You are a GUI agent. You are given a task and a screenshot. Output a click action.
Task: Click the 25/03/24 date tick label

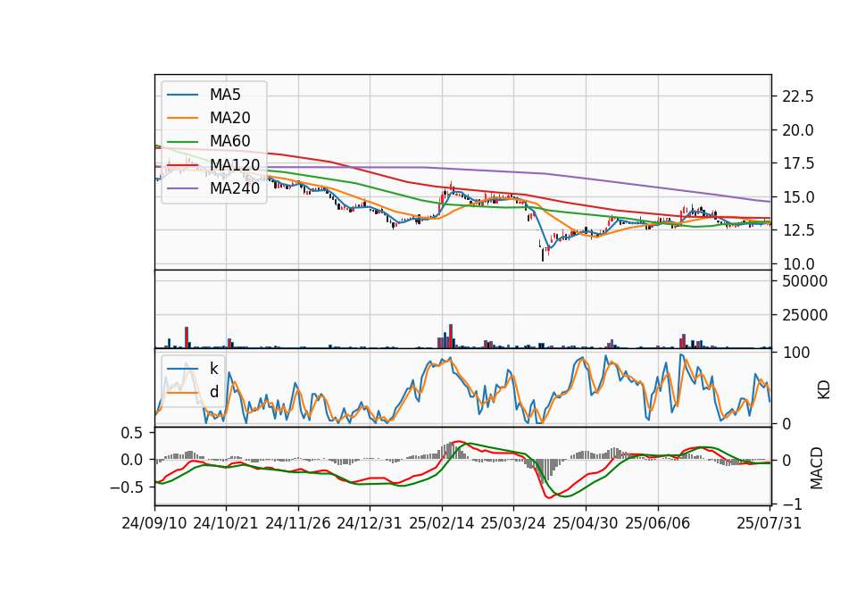click(513, 523)
